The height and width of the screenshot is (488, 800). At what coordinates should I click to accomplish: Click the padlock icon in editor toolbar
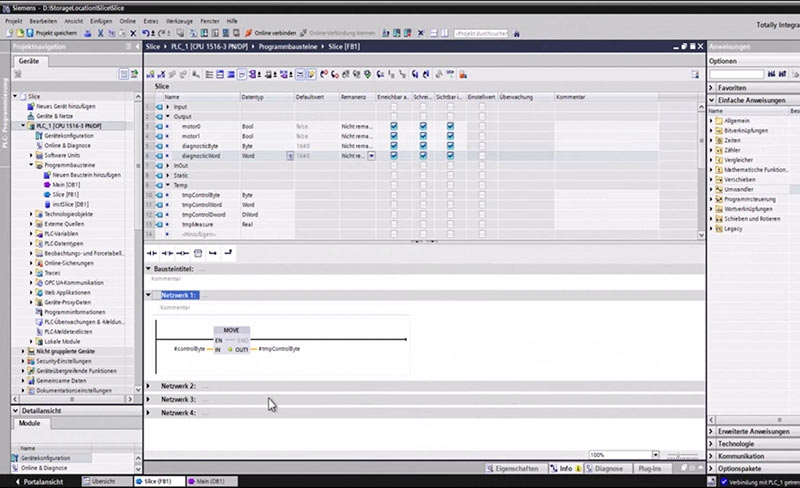(x=463, y=75)
